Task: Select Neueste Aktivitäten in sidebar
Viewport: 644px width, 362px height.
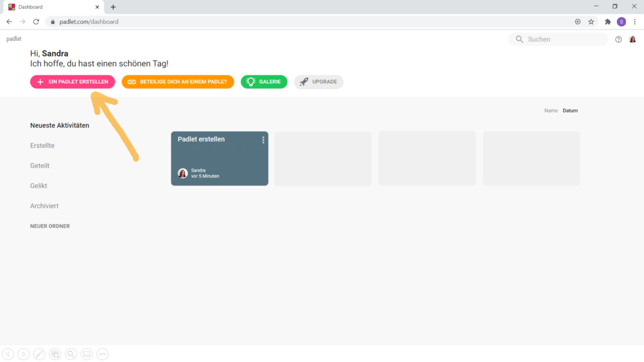Action: point(60,126)
